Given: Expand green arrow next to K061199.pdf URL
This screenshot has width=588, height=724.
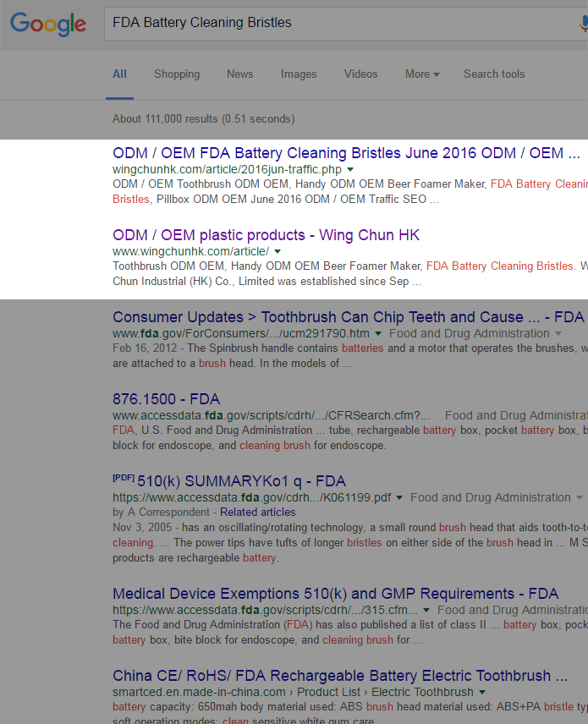Looking at the screenshot, I should (399, 497).
